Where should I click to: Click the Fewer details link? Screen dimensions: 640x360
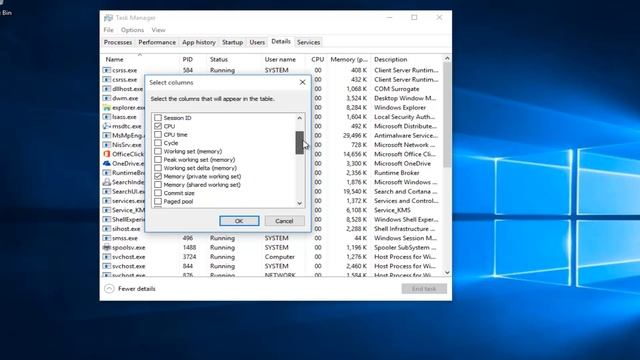tap(137, 289)
